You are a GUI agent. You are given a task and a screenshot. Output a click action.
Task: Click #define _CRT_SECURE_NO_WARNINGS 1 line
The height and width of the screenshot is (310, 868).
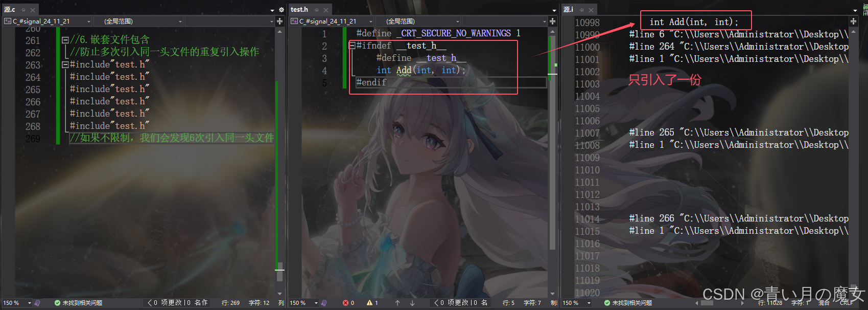[x=438, y=33]
